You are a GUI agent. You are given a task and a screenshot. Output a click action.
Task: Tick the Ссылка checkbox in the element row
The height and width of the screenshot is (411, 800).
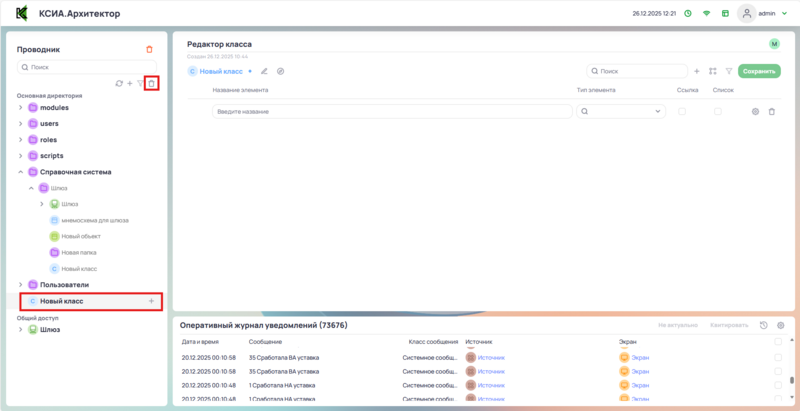click(x=683, y=112)
